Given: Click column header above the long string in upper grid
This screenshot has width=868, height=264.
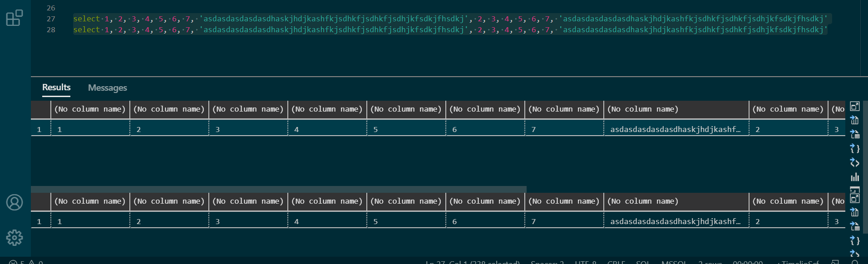Looking at the screenshot, I should pyautogui.click(x=676, y=109).
